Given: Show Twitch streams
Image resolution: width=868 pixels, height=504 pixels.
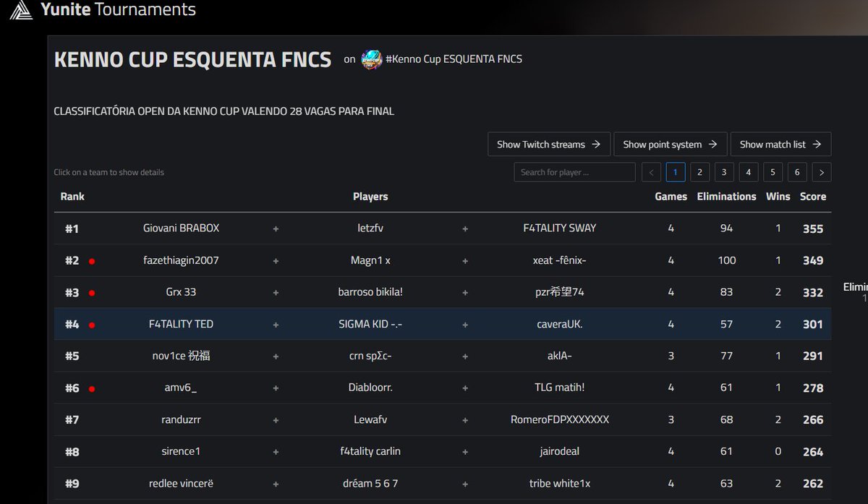Looking at the screenshot, I should coord(549,144).
